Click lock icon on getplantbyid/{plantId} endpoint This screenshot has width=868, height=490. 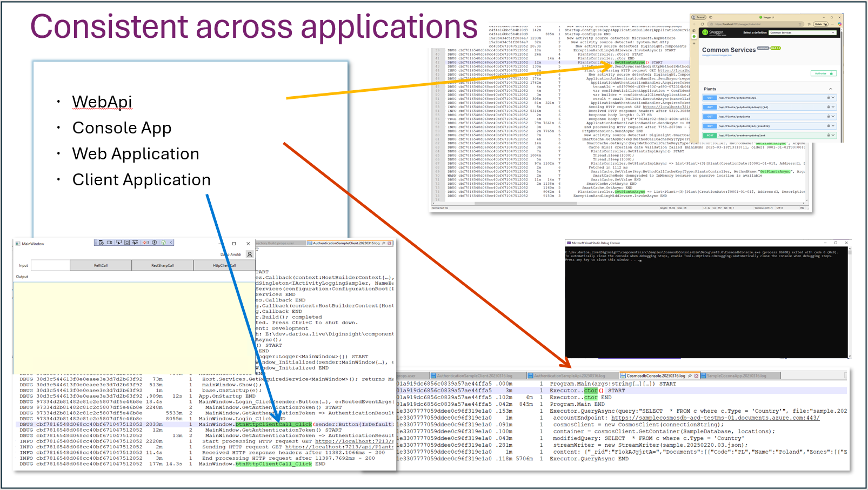tap(829, 125)
